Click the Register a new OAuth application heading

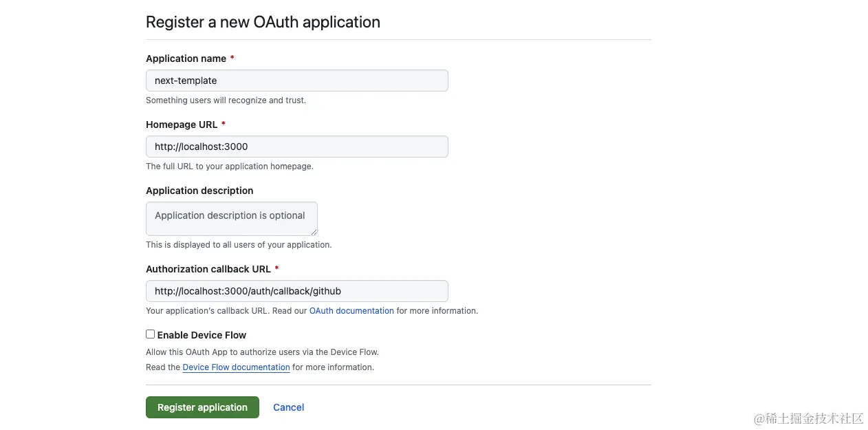click(263, 22)
